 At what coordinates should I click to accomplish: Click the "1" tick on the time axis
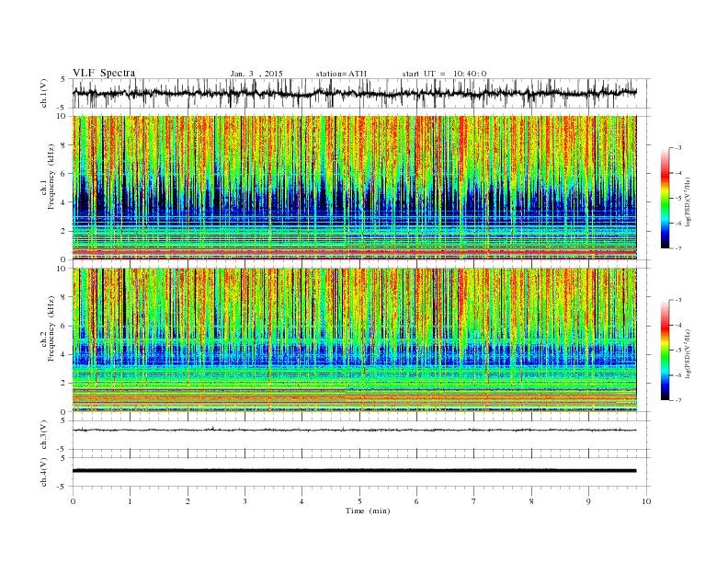point(131,501)
